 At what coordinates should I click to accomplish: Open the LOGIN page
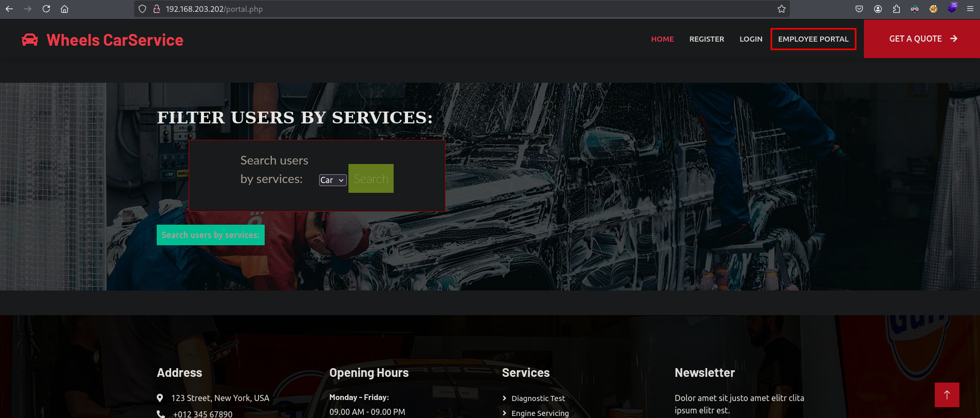click(750, 39)
